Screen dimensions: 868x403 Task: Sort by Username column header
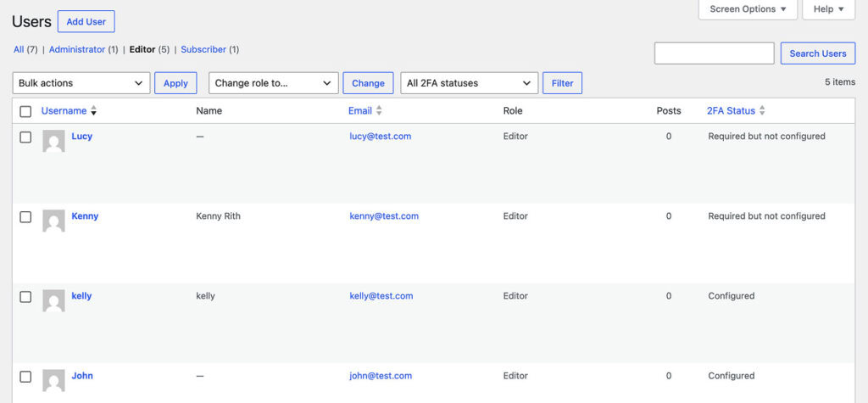coord(64,111)
